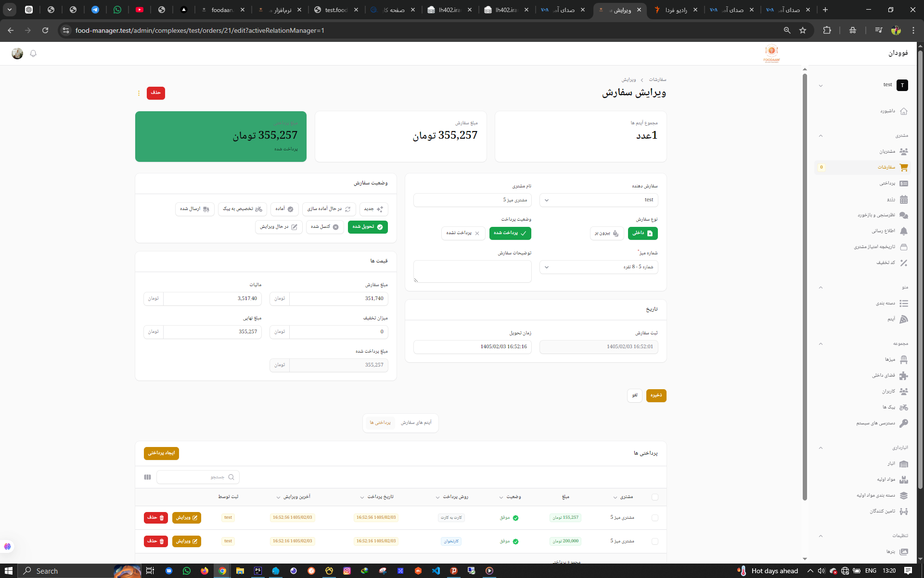Open Chrome extensions puzzle icon
This screenshot has height=578, width=924.
[827, 30]
